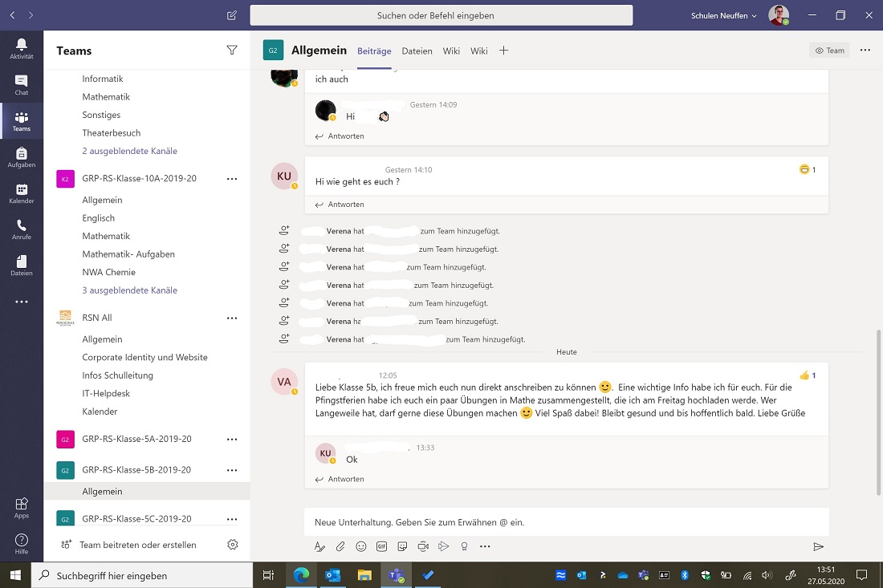This screenshot has width=883, height=588.
Task: Attach a file using the paperclip icon
Action: pyautogui.click(x=339, y=546)
